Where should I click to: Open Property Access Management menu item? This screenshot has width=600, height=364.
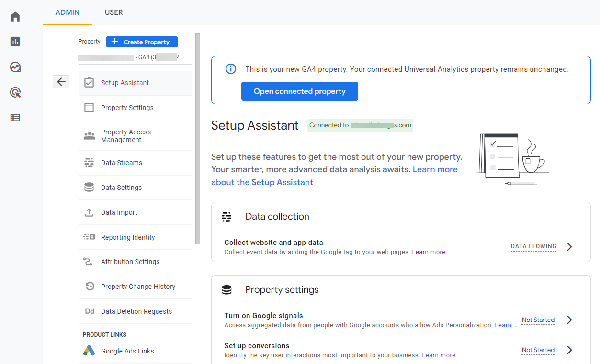point(136,136)
